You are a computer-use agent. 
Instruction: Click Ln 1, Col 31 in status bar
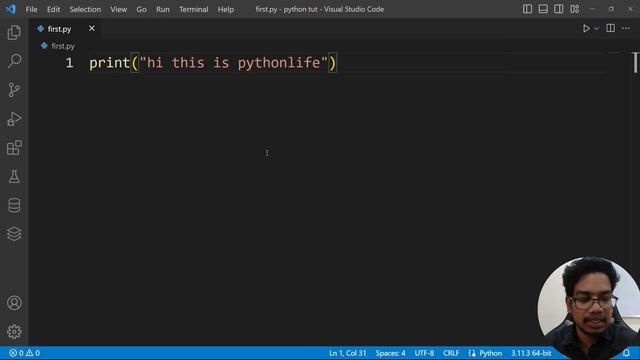click(x=347, y=353)
